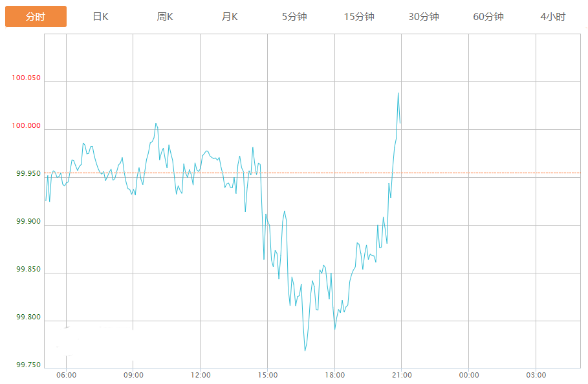Click the red 100.050 price axis label
This screenshot has height=384, width=588.
coord(26,78)
